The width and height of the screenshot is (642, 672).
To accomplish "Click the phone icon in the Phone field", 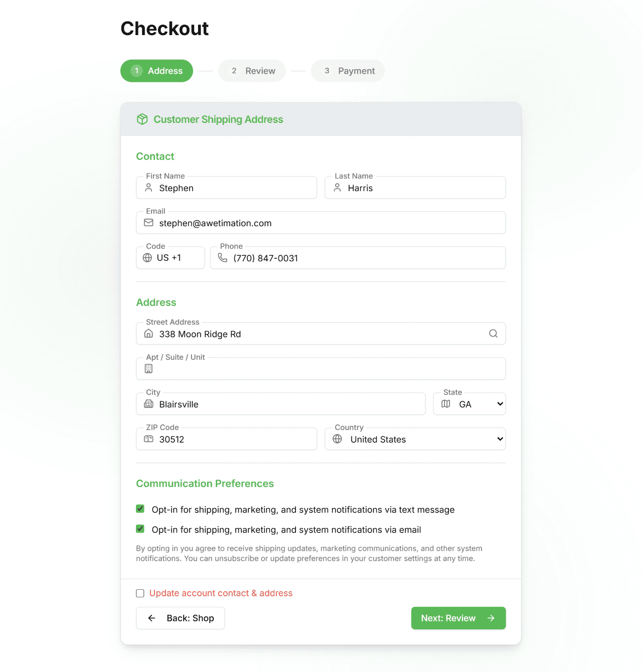I will tap(222, 258).
